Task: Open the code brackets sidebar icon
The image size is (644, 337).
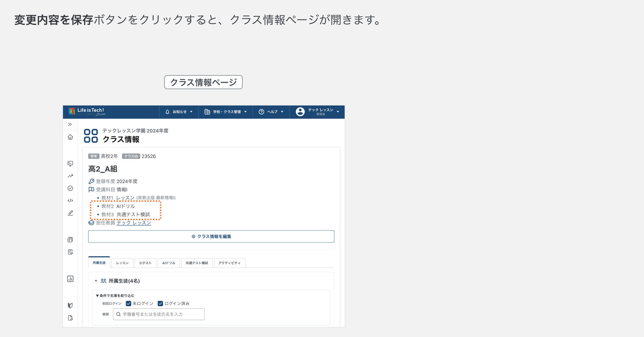Action: tap(70, 200)
